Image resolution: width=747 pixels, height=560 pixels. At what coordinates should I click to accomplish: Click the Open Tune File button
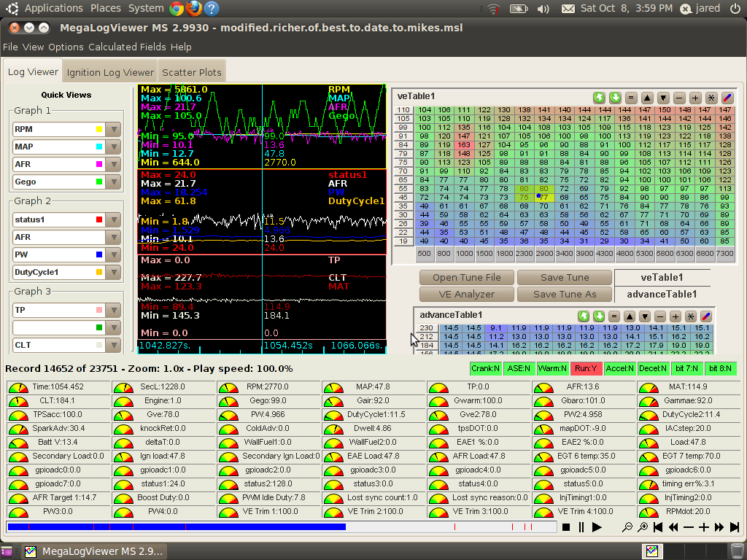(466, 277)
